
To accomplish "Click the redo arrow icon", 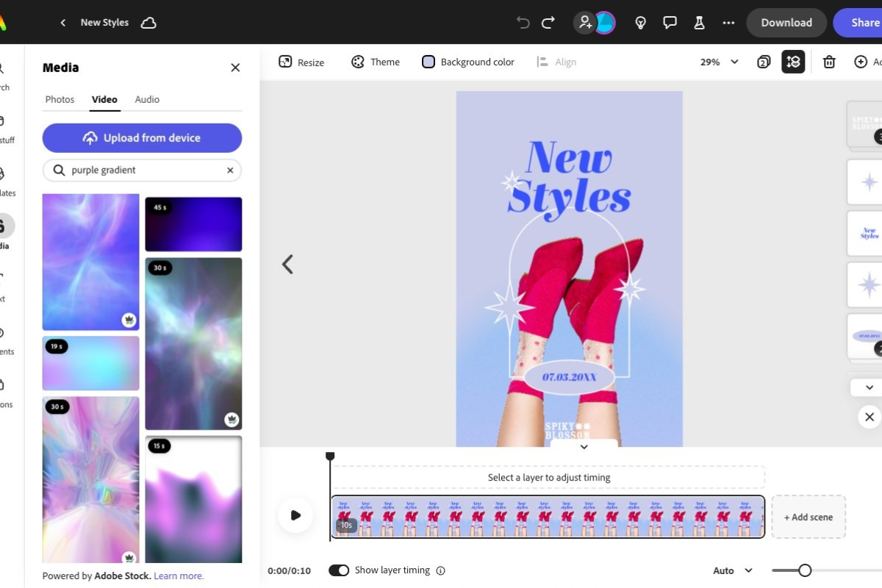I will point(548,23).
